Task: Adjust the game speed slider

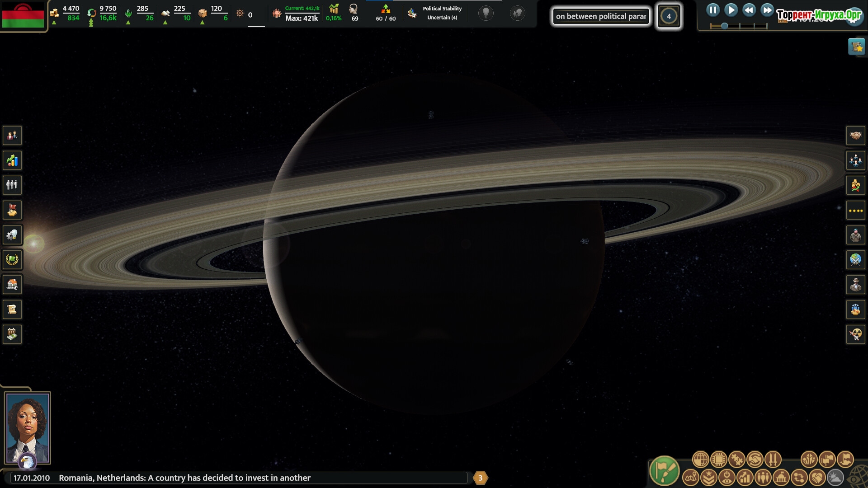Action: coord(725,26)
